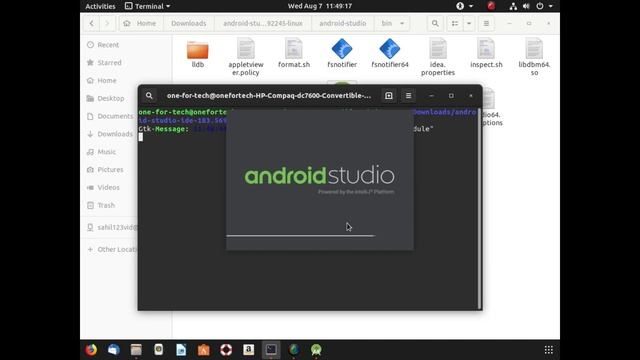Click the Downloads path breadcrumb
640x360 pixels.
pyautogui.click(x=189, y=24)
